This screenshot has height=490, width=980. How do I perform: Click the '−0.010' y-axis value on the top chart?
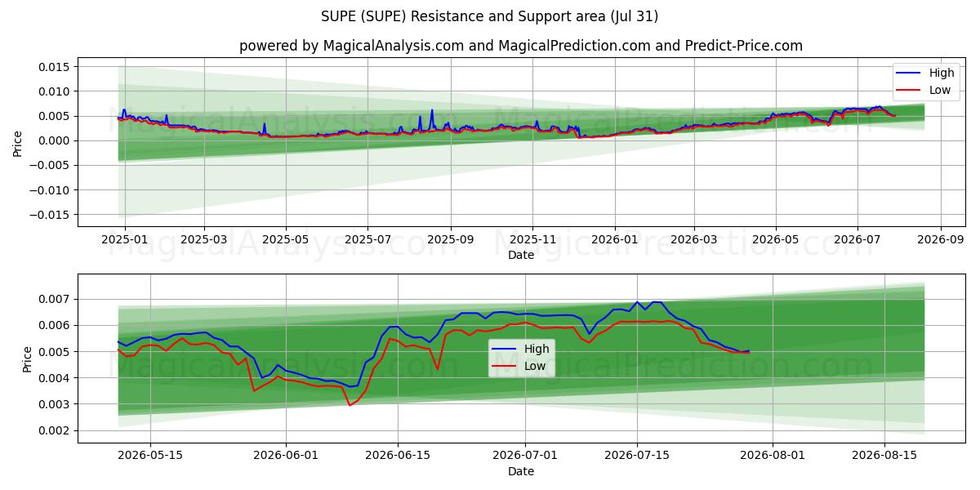coord(51,190)
